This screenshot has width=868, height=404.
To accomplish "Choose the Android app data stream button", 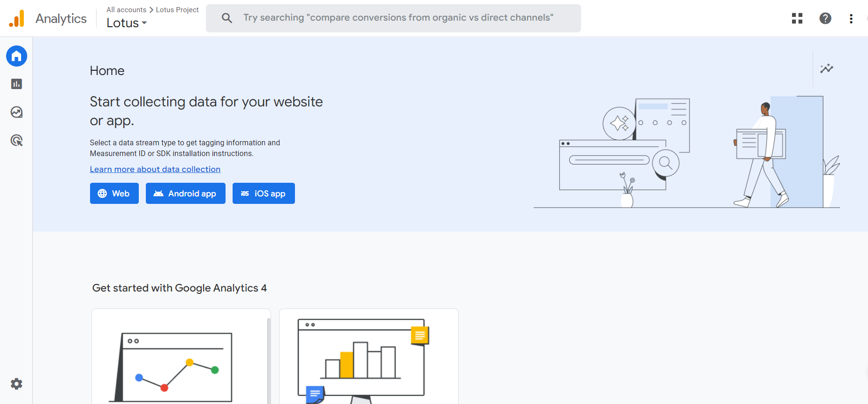I will pyautogui.click(x=186, y=194).
